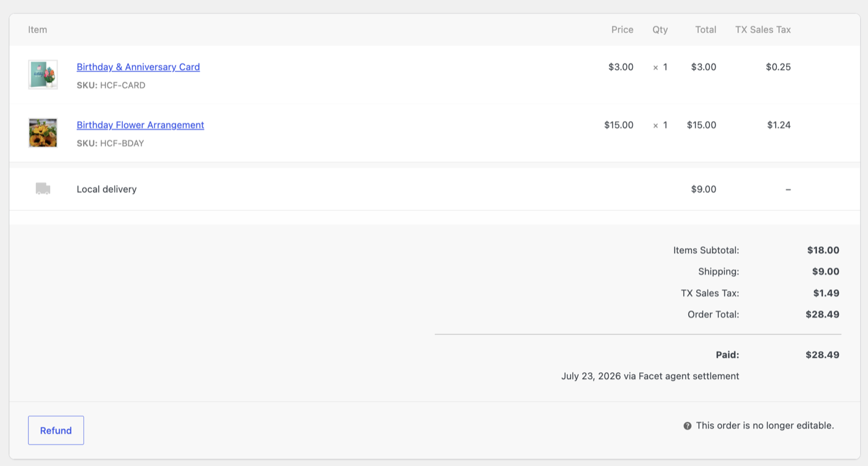
Task: Open the Birthday Flower Arrangement link
Action: [x=140, y=125]
